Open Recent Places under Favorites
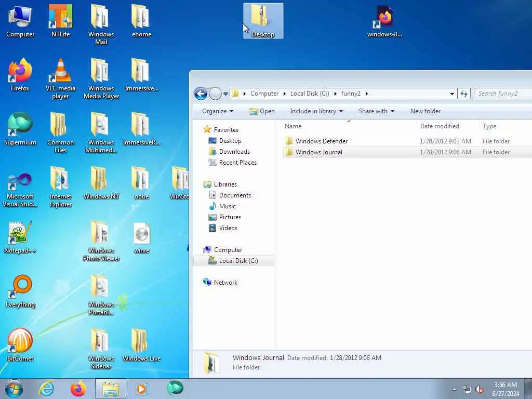The width and height of the screenshot is (532, 399). coord(232,163)
